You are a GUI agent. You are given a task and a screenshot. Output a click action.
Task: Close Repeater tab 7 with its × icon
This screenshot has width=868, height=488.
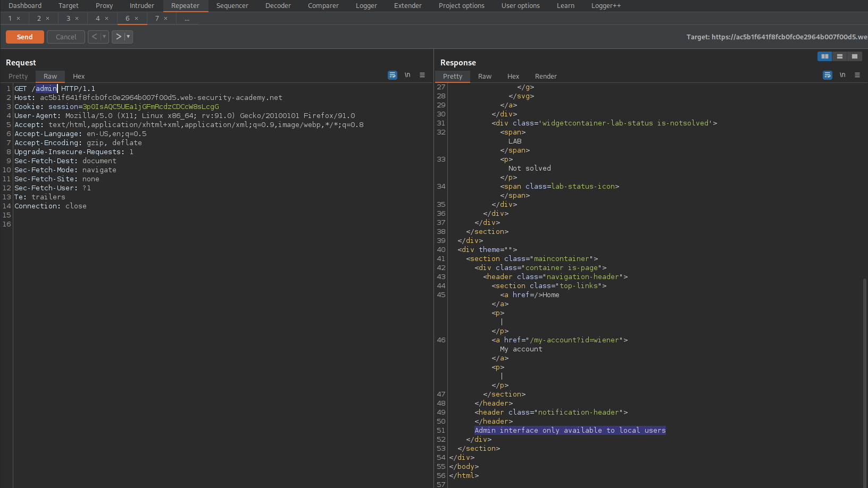165,19
